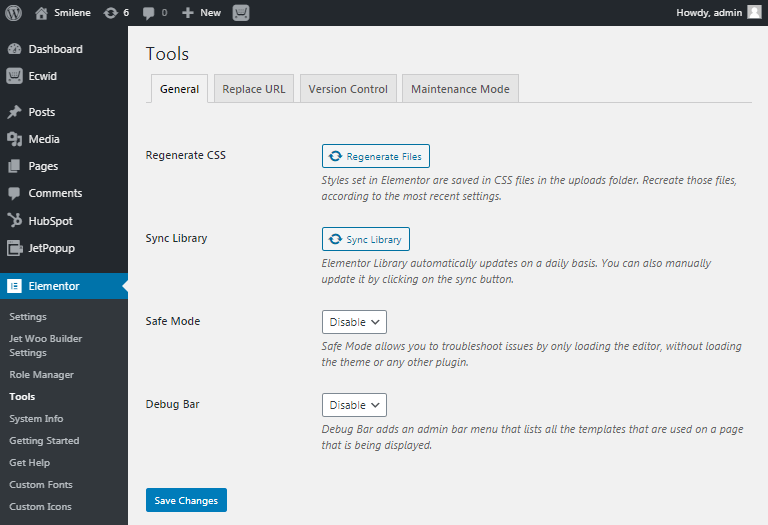768x525 pixels.
Task: Click the Regenerate CSS label
Action: click(186, 155)
